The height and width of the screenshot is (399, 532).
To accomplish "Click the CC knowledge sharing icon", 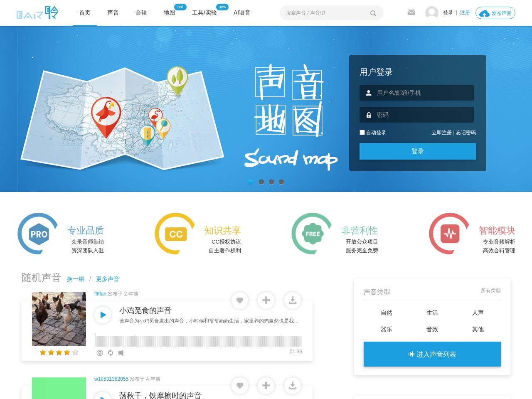I will click(176, 234).
